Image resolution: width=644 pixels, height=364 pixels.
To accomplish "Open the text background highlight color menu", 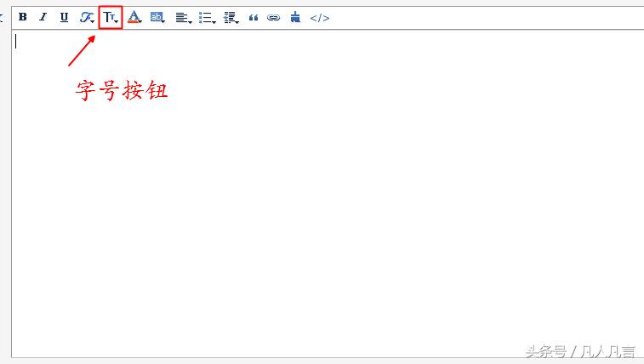I will click(157, 17).
